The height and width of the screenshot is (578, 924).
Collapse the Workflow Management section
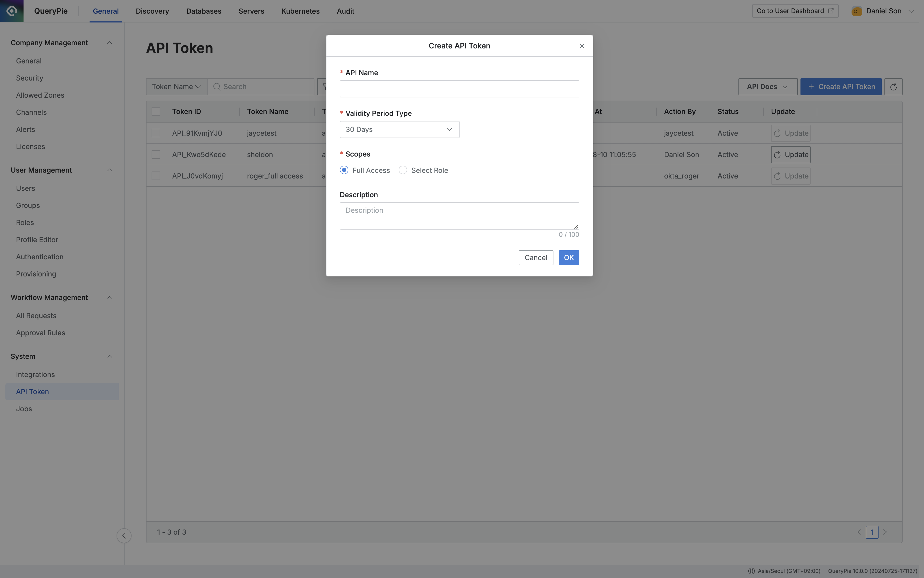(x=110, y=297)
